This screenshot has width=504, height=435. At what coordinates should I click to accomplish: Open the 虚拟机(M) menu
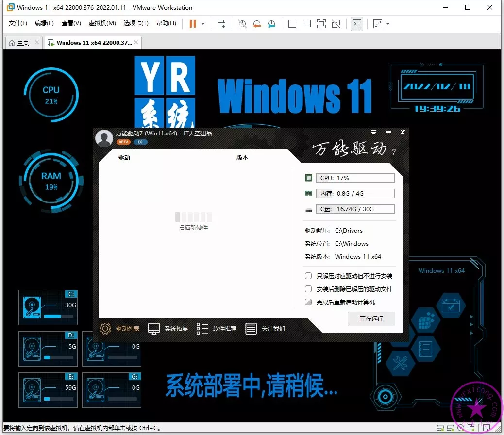tap(102, 23)
